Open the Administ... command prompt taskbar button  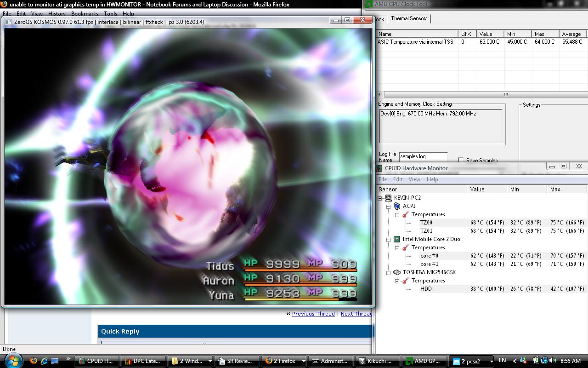[331, 361]
